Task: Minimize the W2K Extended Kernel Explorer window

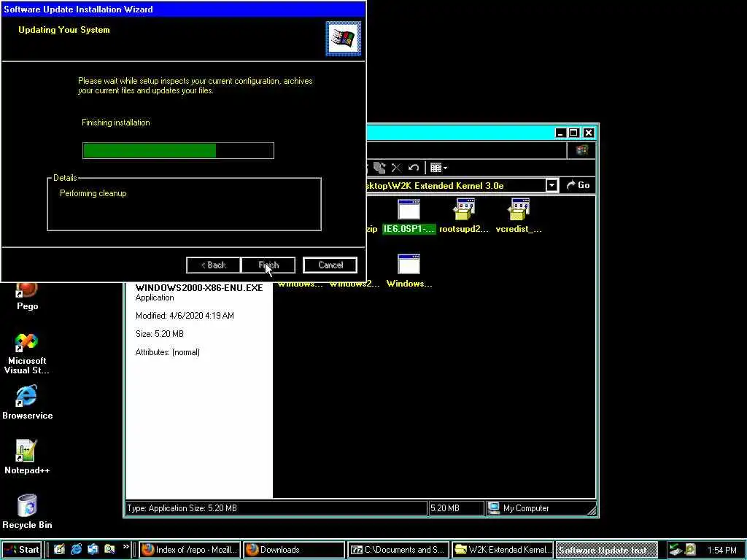Action: [x=562, y=133]
